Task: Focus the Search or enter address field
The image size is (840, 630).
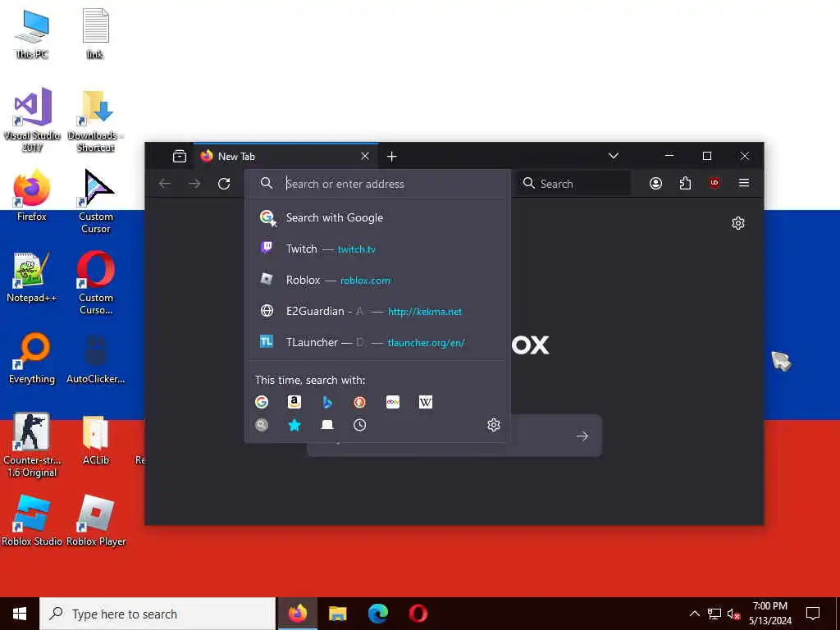Action: point(377,184)
